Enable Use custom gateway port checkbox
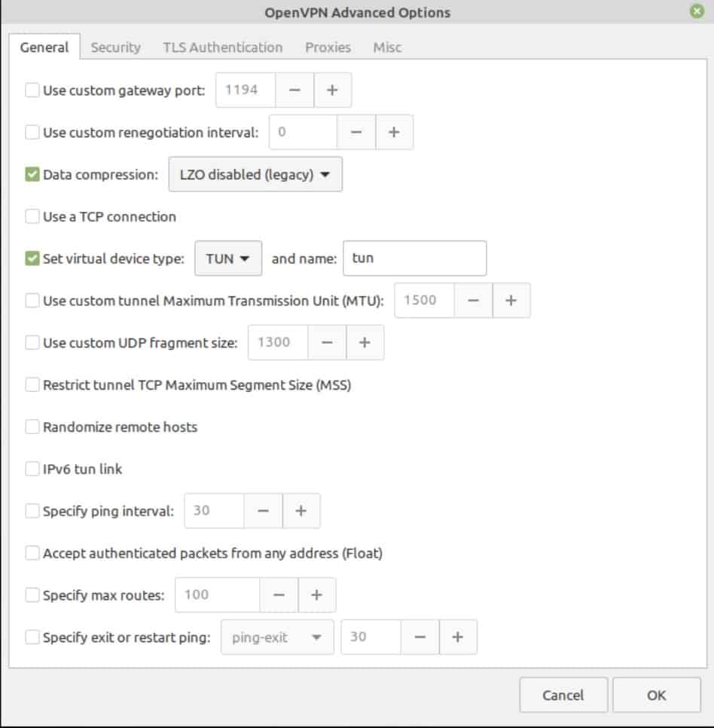 32,90
